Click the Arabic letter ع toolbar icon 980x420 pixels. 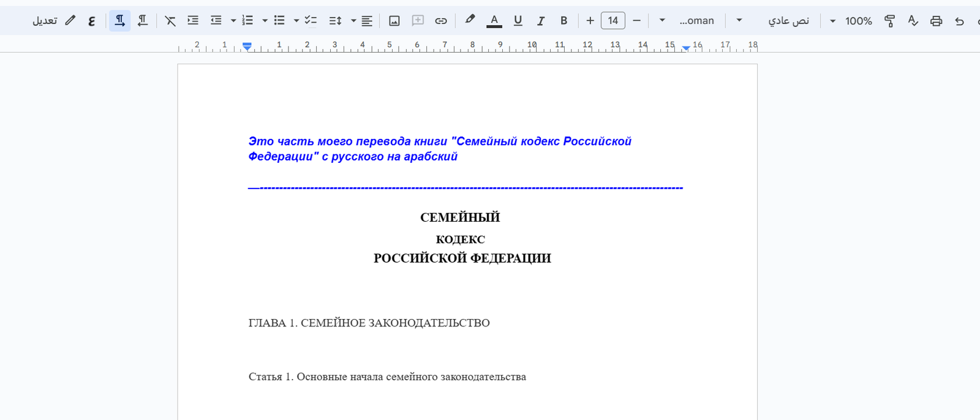click(x=92, y=21)
